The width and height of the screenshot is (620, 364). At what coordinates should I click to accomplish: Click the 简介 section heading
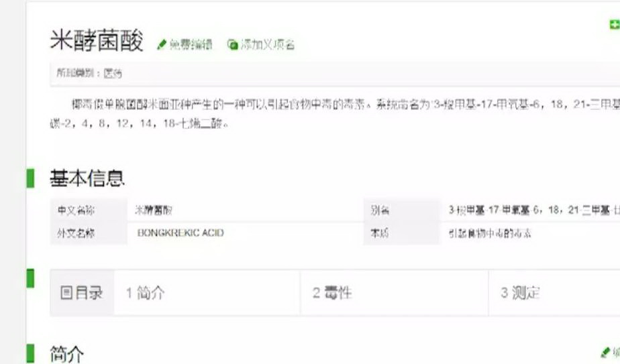pos(67,354)
